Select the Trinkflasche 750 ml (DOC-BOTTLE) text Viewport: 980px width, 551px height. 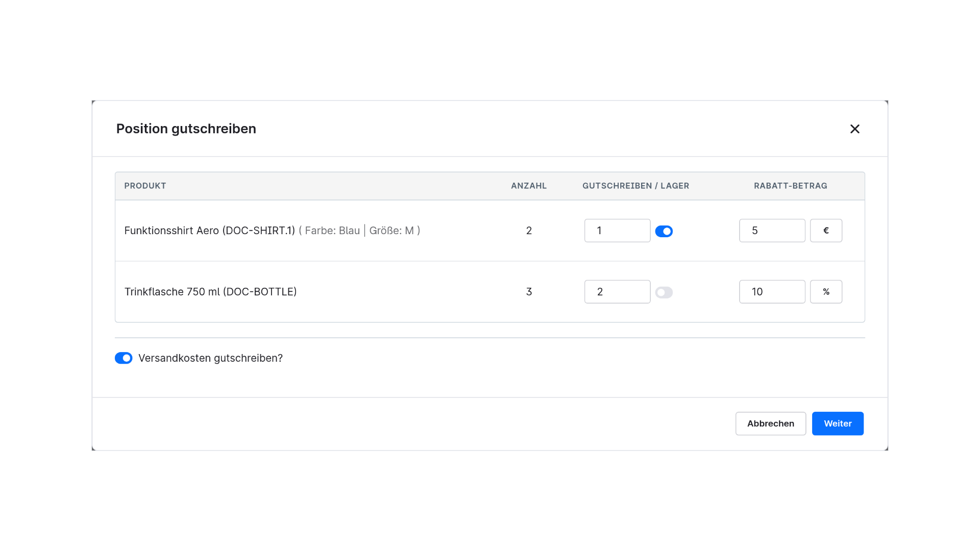tap(210, 292)
